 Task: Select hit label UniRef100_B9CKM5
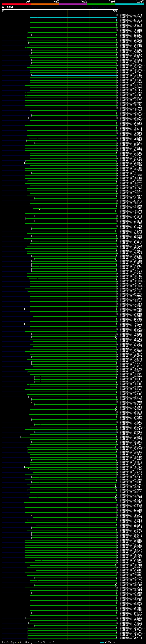click(x=131, y=319)
